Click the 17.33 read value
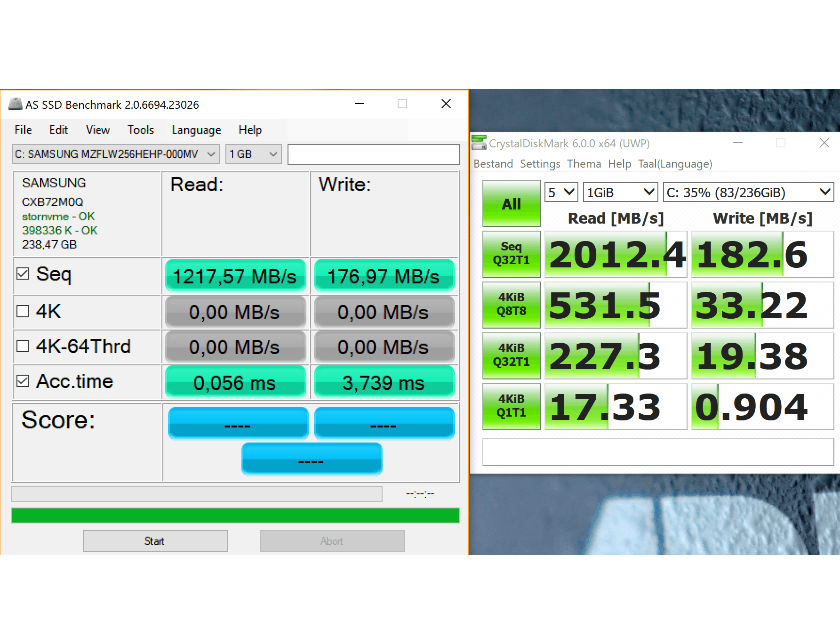This screenshot has height=644, width=840. [616, 407]
